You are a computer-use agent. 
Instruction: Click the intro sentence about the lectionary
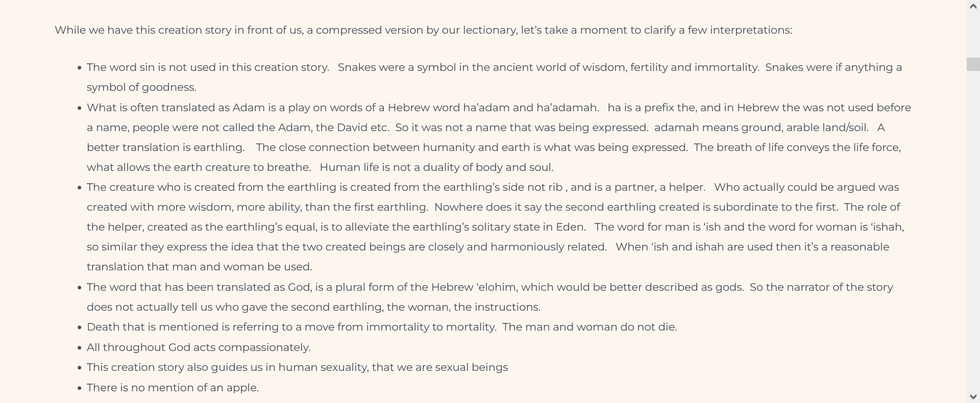click(x=423, y=30)
